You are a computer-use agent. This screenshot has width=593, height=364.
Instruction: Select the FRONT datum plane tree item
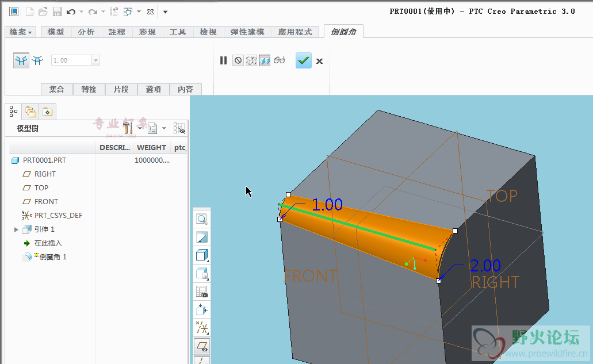click(46, 201)
